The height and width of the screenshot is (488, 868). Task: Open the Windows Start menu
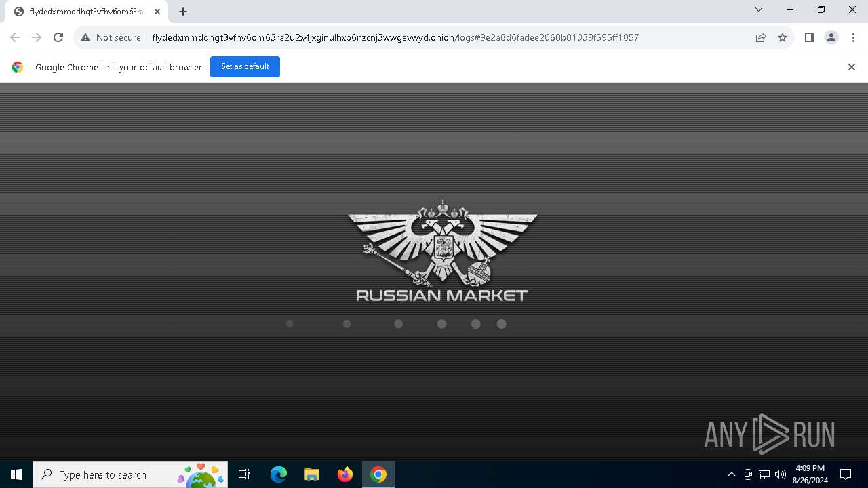(x=16, y=474)
